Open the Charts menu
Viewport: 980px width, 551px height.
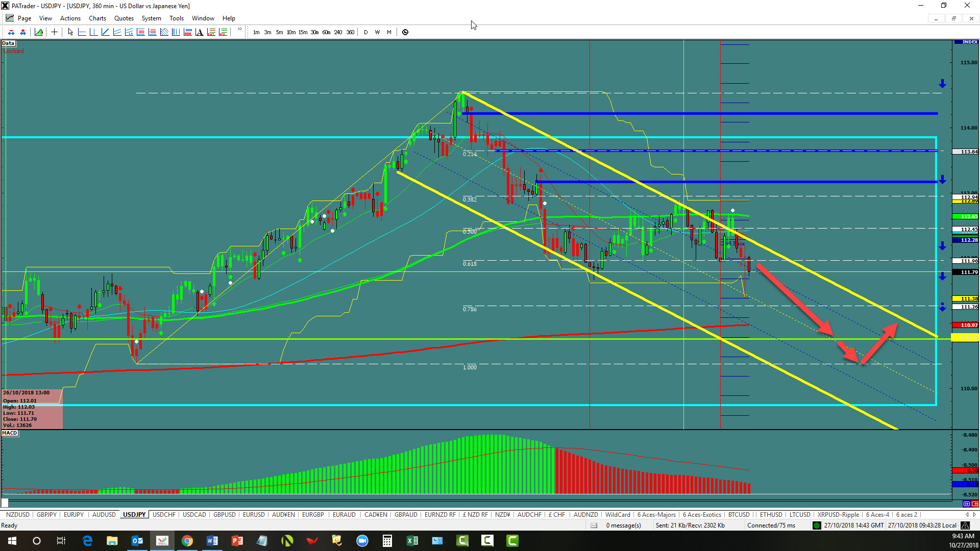(x=97, y=18)
